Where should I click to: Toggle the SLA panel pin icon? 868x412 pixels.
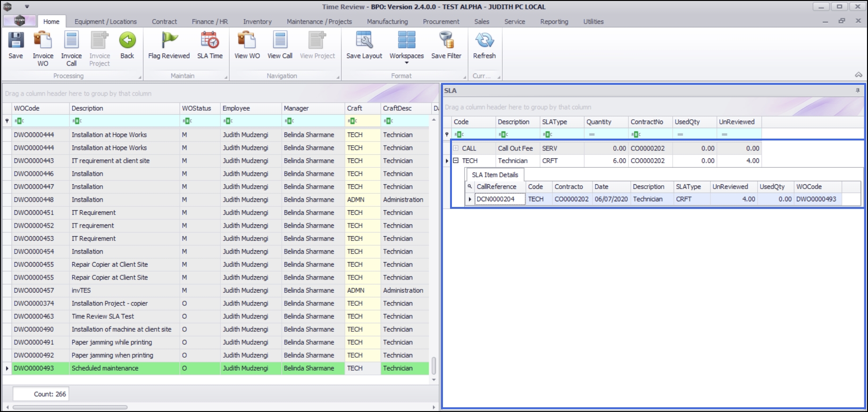click(858, 91)
